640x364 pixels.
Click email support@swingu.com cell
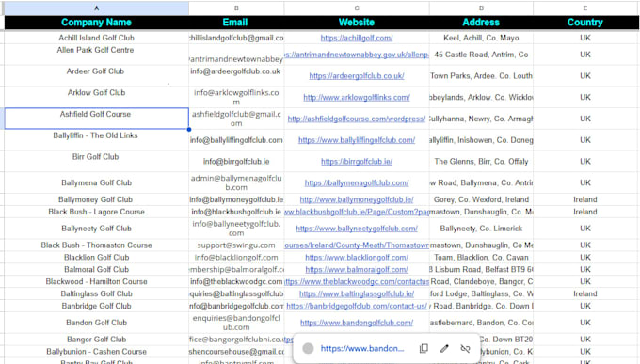(236, 245)
